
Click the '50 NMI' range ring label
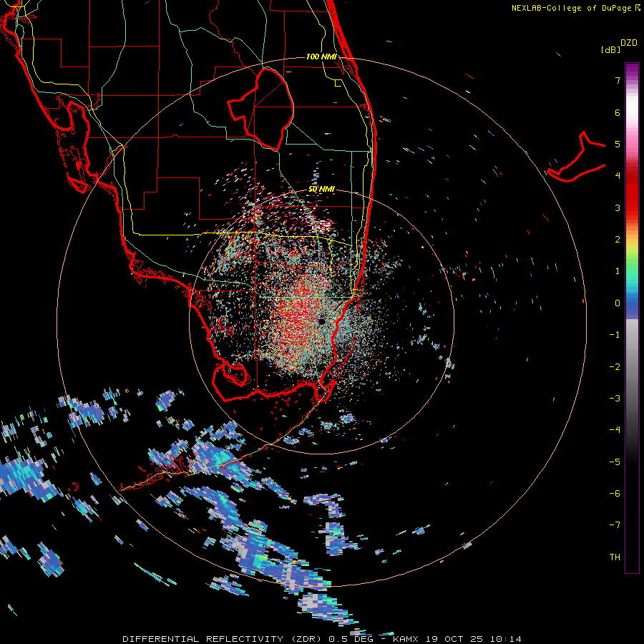click(x=321, y=190)
